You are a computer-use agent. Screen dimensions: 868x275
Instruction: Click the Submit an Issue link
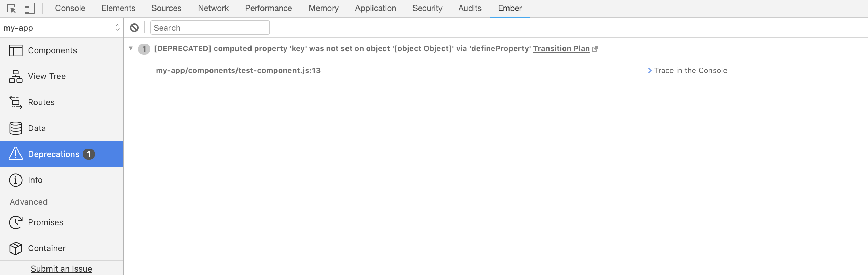tap(62, 269)
